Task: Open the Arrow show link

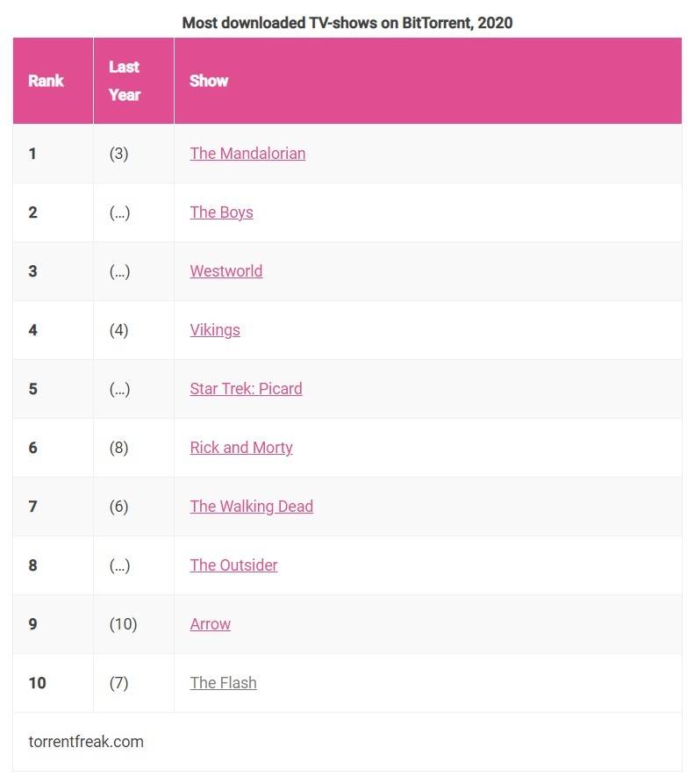Action: click(210, 624)
